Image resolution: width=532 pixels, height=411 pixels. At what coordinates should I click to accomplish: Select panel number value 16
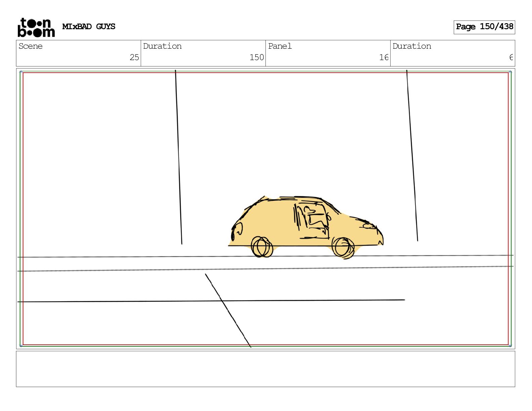(x=384, y=57)
